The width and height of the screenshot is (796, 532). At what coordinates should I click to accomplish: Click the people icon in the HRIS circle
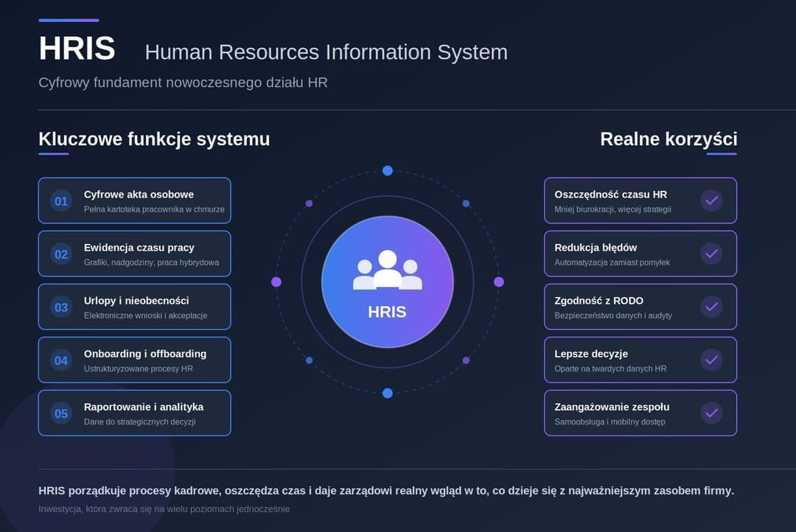click(388, 270)
